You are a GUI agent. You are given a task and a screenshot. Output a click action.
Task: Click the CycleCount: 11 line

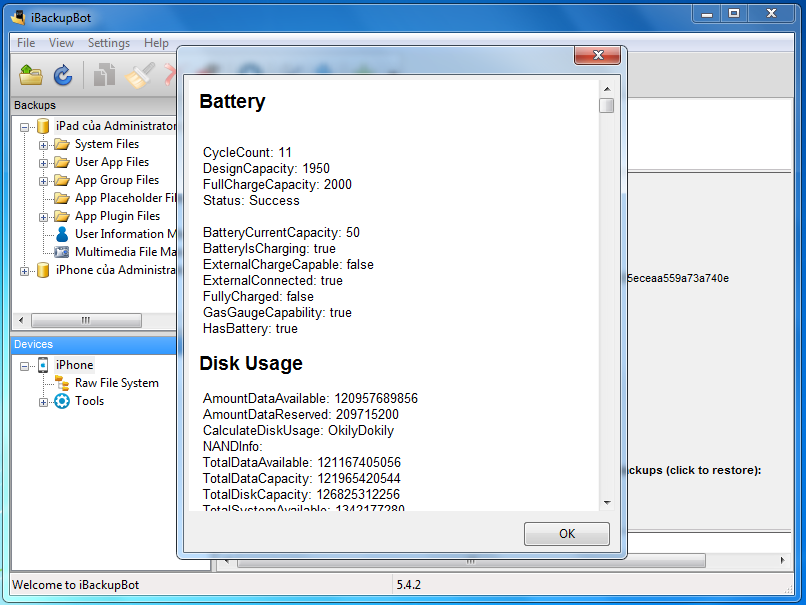[247, 153]
